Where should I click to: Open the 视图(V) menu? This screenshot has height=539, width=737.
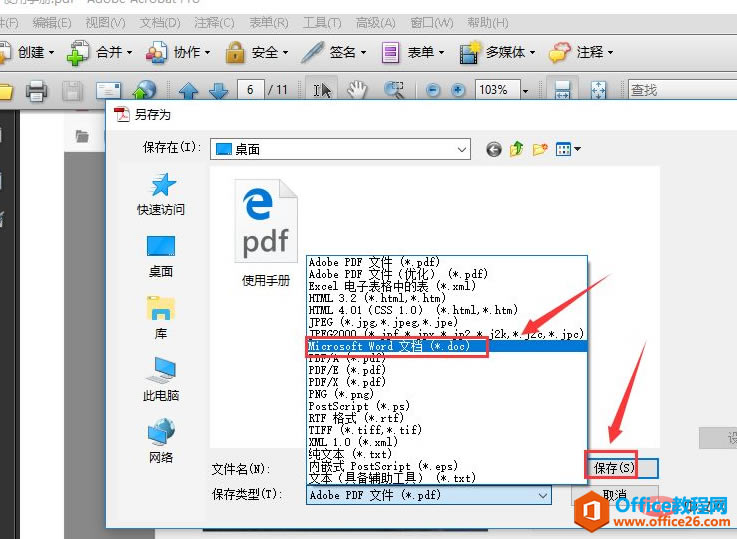(x=105, y=23)
